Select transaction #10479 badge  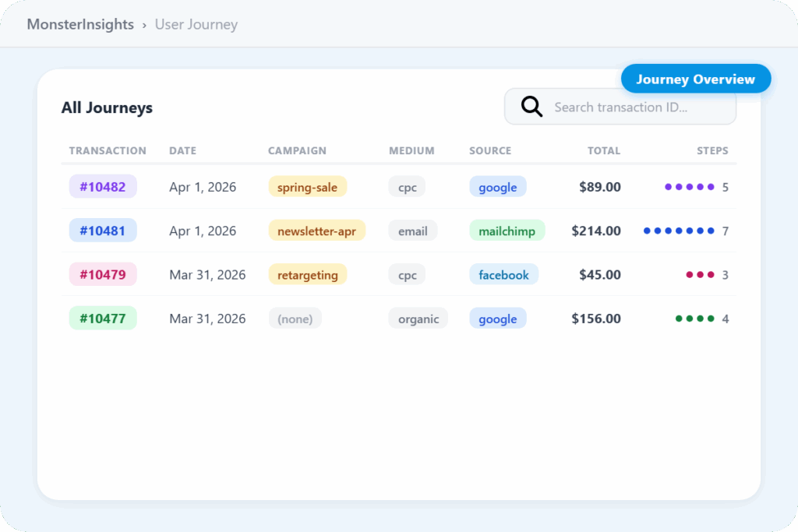103,274
